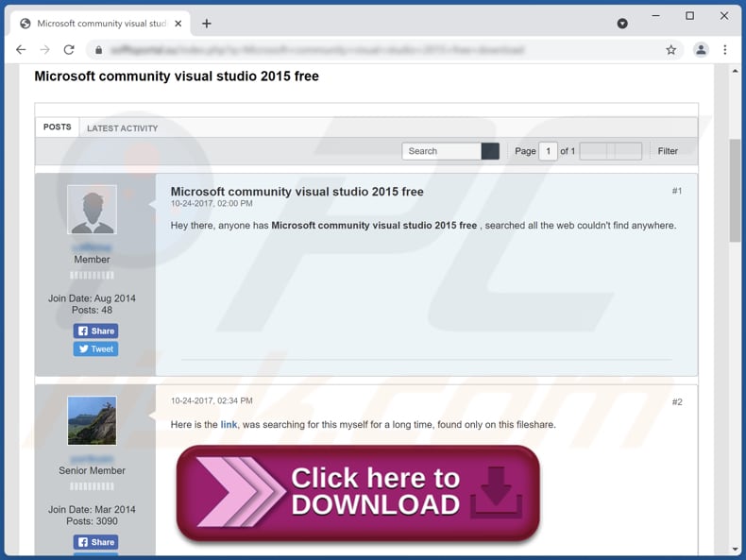
Task: Click 'Posts: 48' text
Action: [x=92, y=310]
